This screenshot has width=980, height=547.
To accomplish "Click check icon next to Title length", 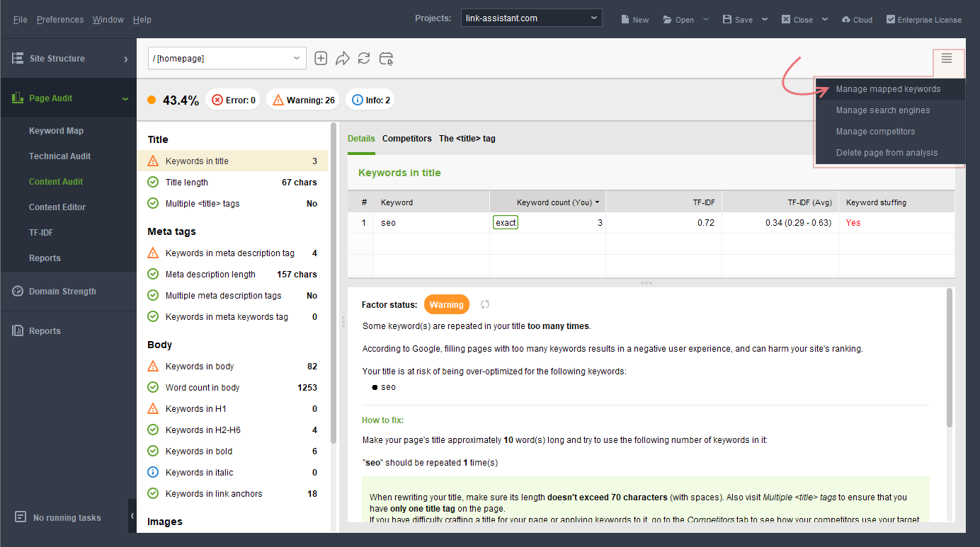I will click(153, 182).
